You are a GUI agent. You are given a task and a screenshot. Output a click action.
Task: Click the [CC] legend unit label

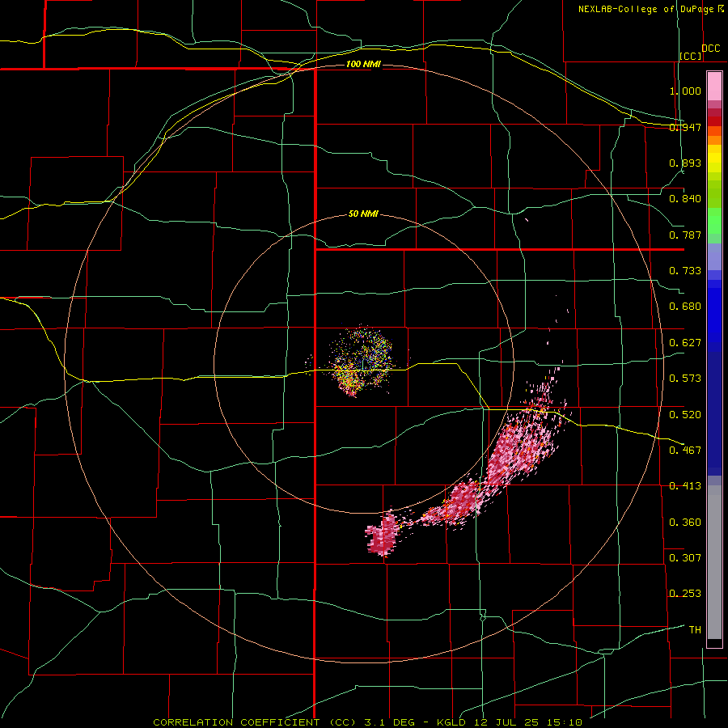tap(691, 56)
